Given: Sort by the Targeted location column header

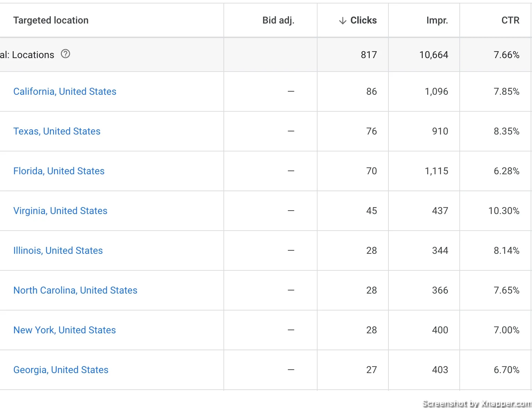Looking at the screenshot, I should tap(51, 20).
